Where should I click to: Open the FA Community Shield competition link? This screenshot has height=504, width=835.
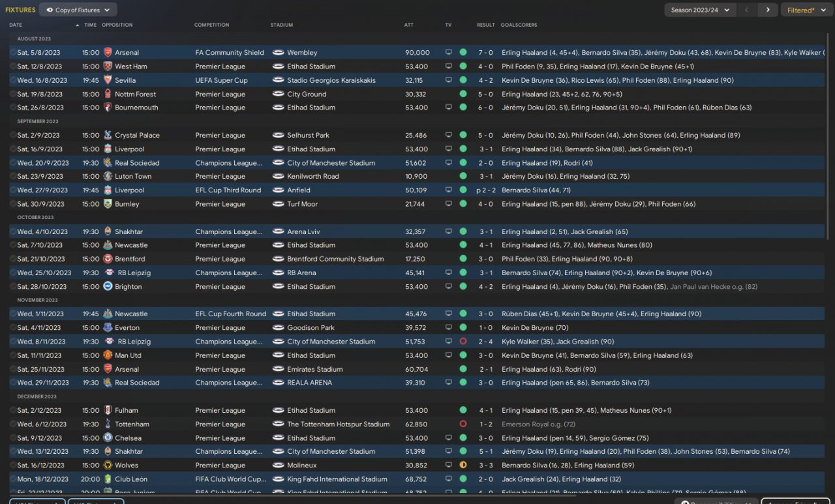(x=230, y=53)
